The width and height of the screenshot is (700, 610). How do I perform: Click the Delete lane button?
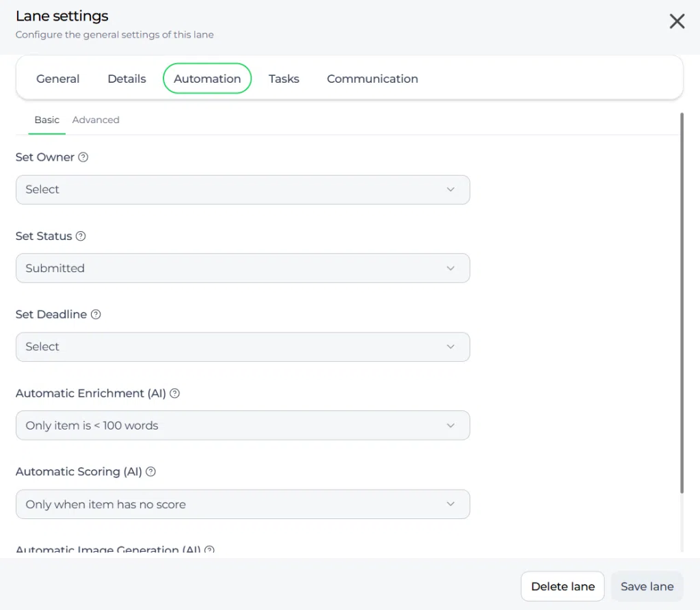click(x=563, y=586)
